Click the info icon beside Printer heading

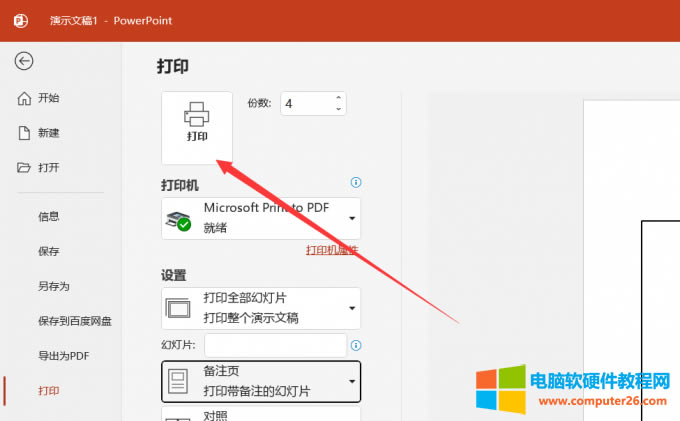tap(355, 183)
